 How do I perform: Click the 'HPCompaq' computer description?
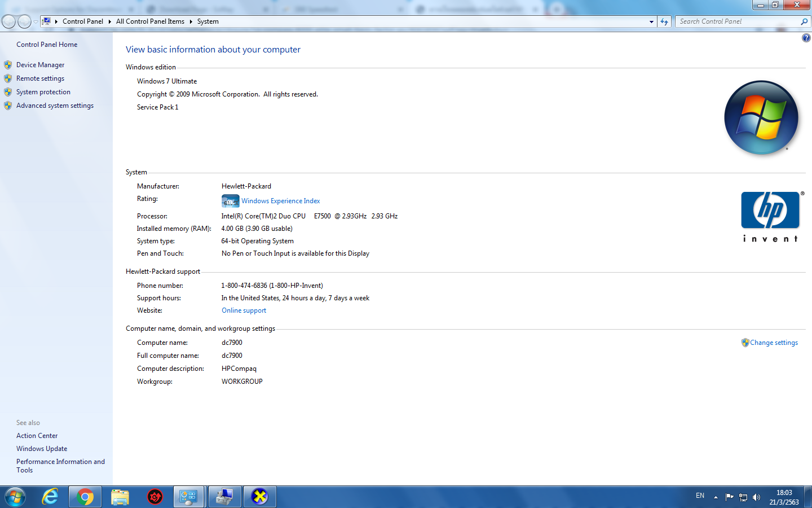tap(239, 369)
